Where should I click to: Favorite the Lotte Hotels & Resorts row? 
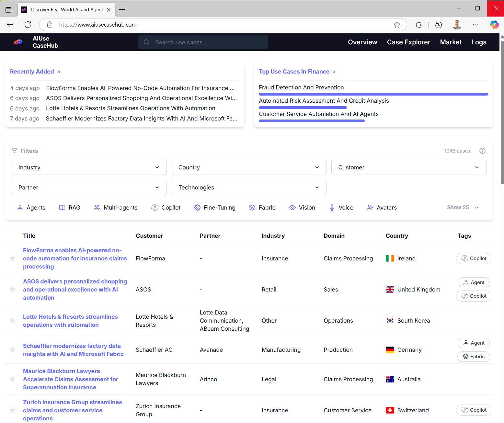[12, 321]
